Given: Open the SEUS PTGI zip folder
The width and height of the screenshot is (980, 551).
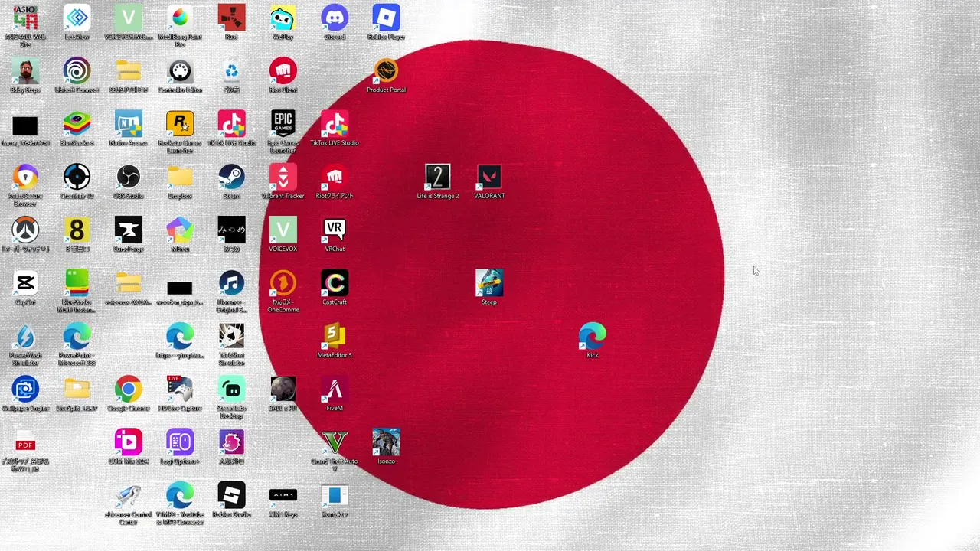Looking at the screenshot, I should click(x=128, y=71).
